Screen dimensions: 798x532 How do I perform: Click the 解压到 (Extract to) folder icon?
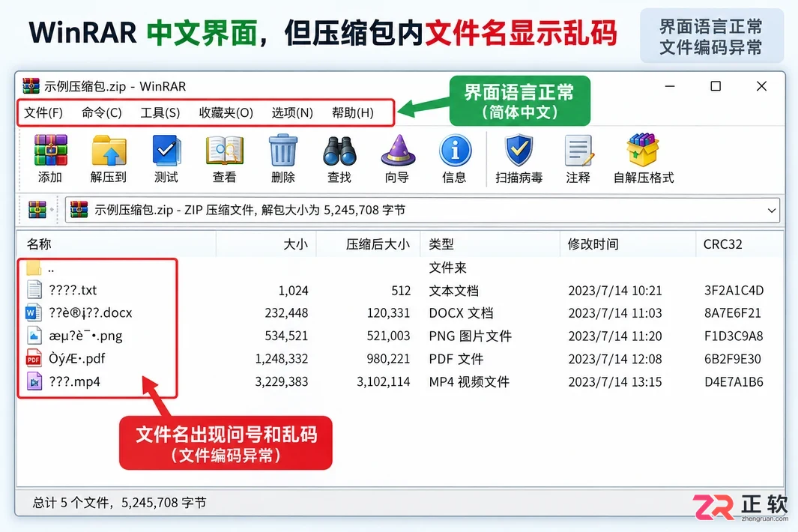(x=109, y=150)
